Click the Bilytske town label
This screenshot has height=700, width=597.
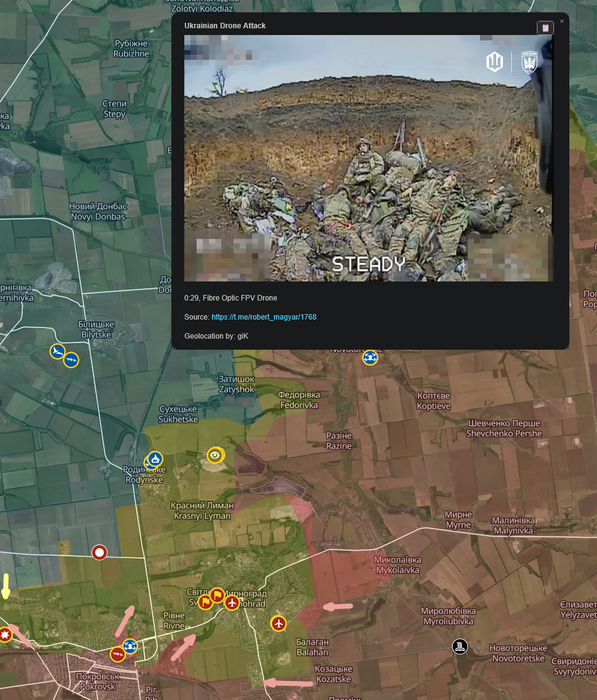click(96, 329)
